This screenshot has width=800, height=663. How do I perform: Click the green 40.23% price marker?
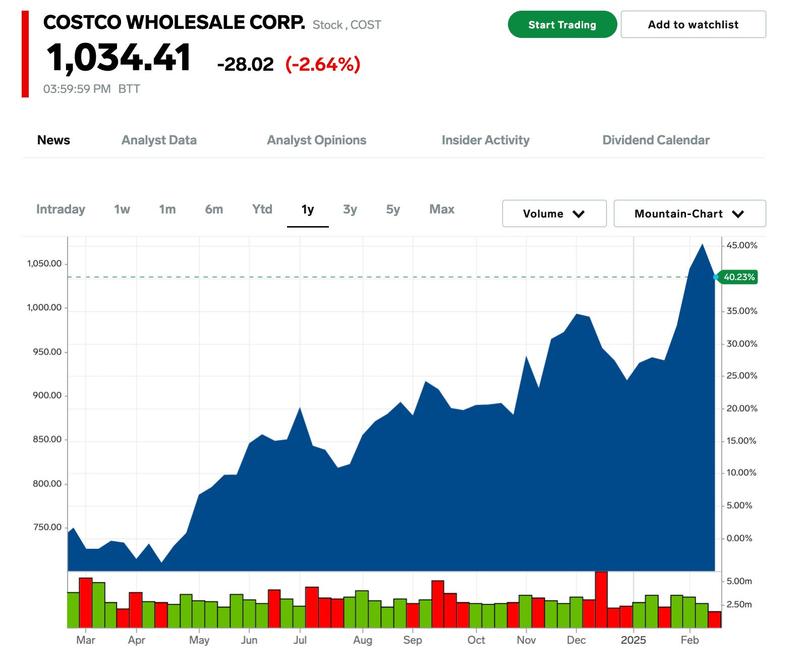739,277
